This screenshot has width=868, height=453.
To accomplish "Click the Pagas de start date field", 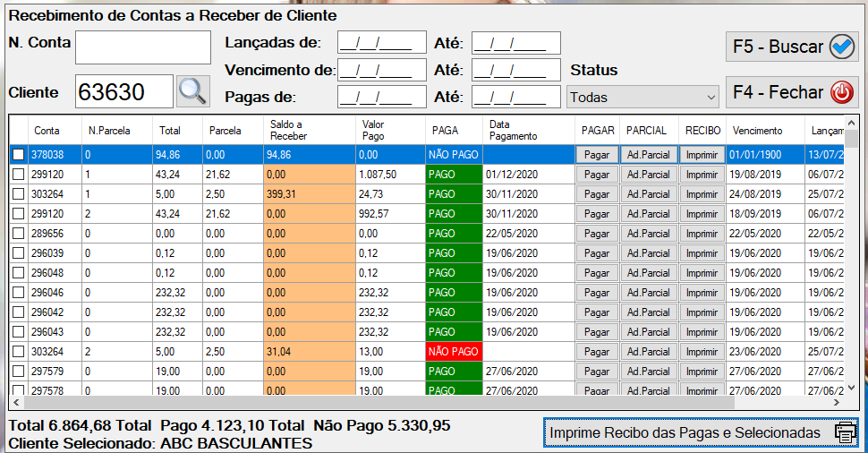I will (382, 97).
